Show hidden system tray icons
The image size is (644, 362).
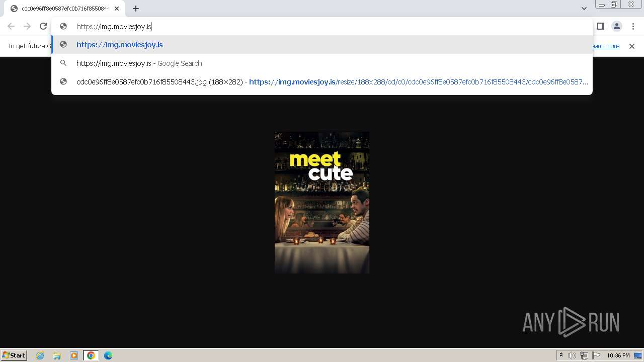[561, 355]
